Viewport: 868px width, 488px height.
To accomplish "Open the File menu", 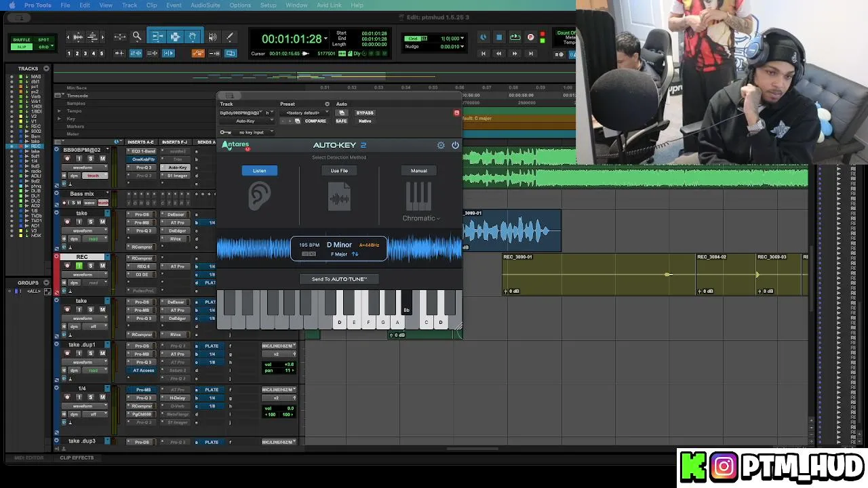I will point(65,5).
